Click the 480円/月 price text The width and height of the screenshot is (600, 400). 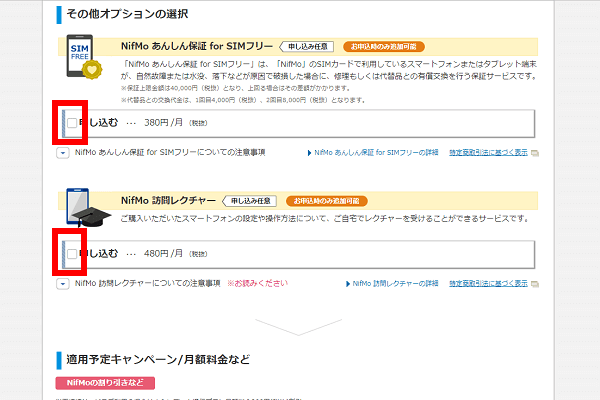point(163,253)
